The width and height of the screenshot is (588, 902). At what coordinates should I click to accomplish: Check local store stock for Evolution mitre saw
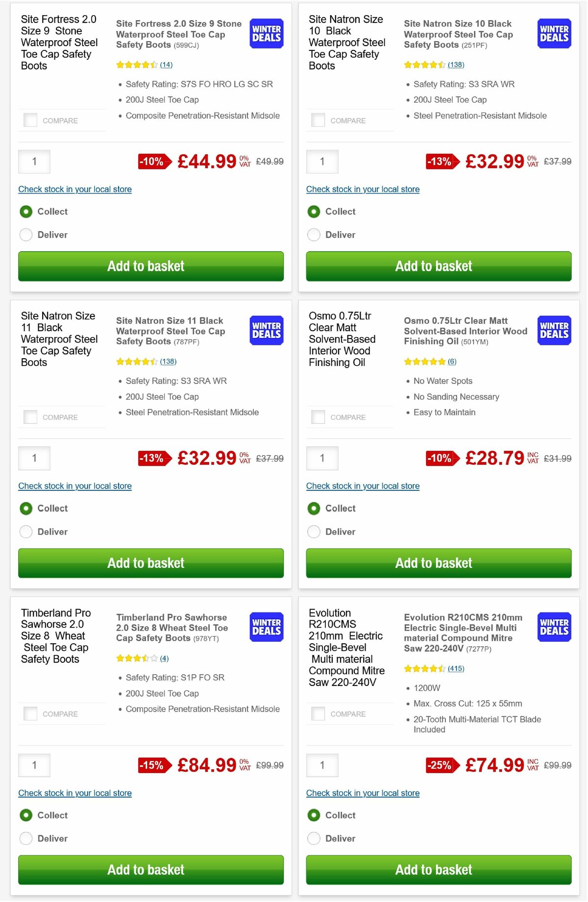tap(363, 793)
